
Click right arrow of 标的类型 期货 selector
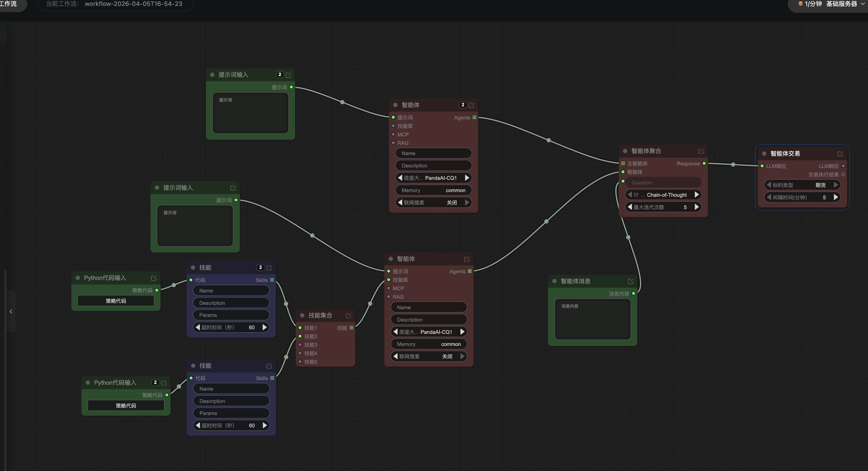836,185
